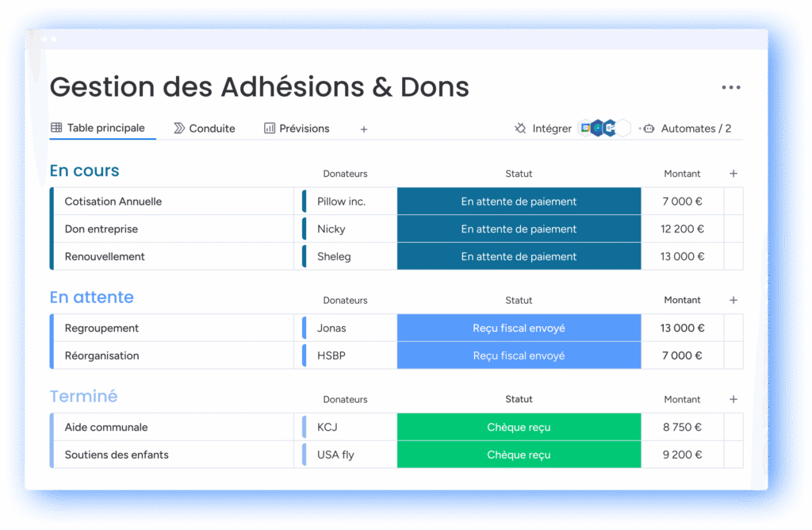Click the 12 200 € amount cell
812x530 pixels.
click(x=682, y=229)
